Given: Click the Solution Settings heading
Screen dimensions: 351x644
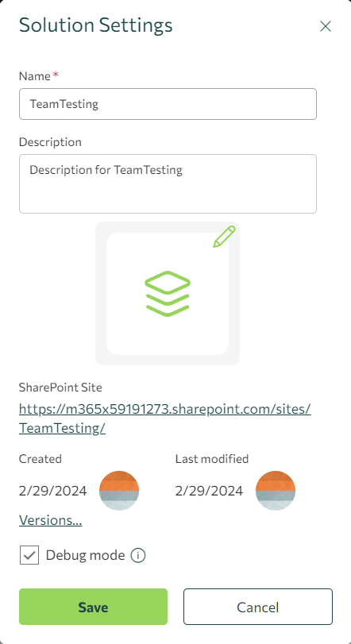Looking at the screenshot, I should click(95, 25).
